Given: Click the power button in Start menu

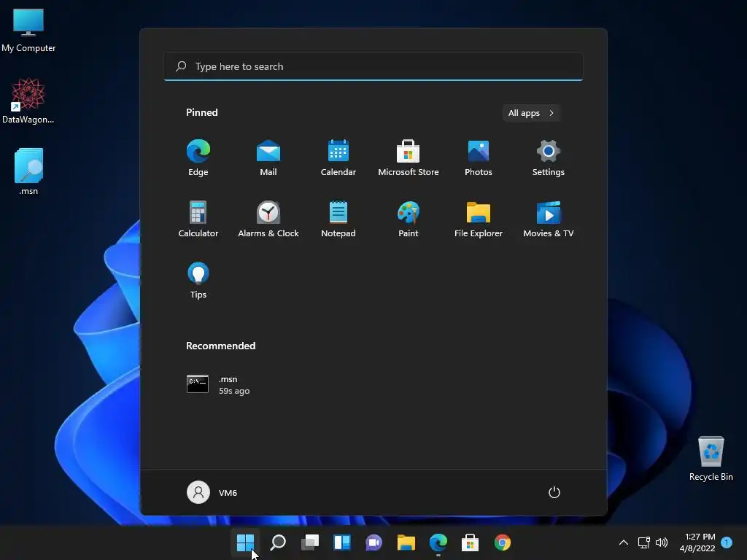Looking at the screenshot, I should click(554, 492).
